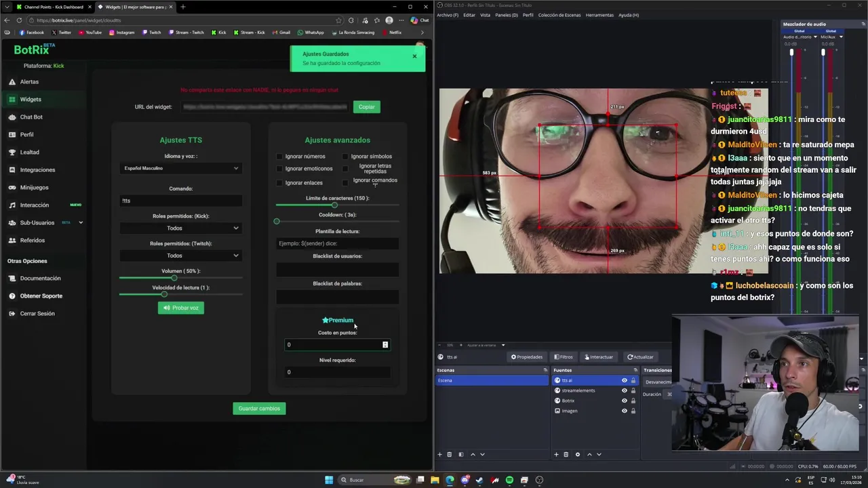Image resolution: width=868 pixels, height=488 pixels.
Task: Open Steam from the taskbar
Action: [479, 480]
